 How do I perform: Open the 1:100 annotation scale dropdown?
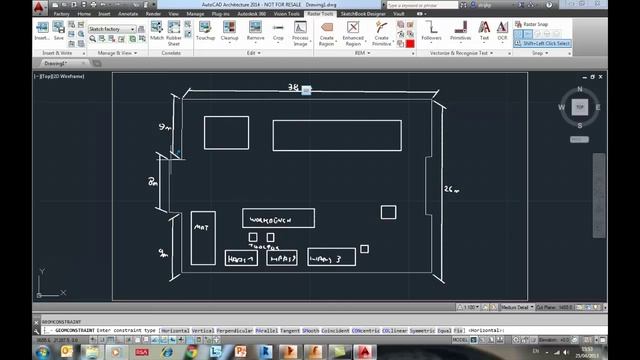tap(468, 307)
